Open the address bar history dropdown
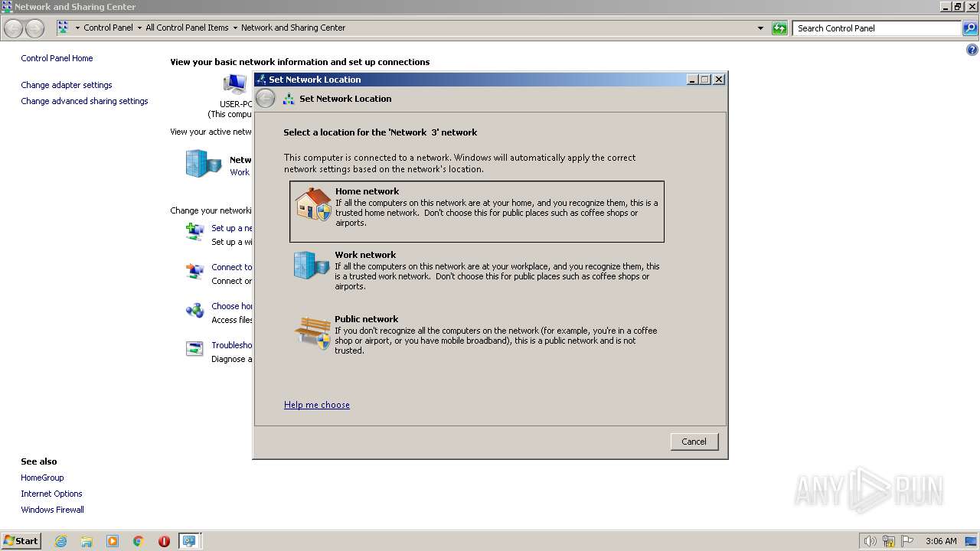The width and height of the screenshot is (980, 551). pyautogui.click(x=760, y=28)
